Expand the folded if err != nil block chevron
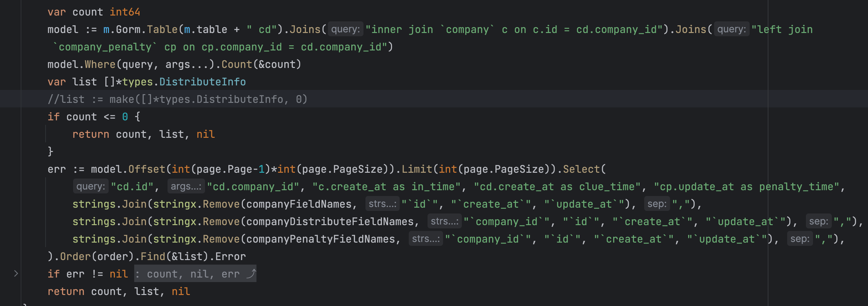The height and width of the screenshot is (306, 868). [x=16, y=273]
